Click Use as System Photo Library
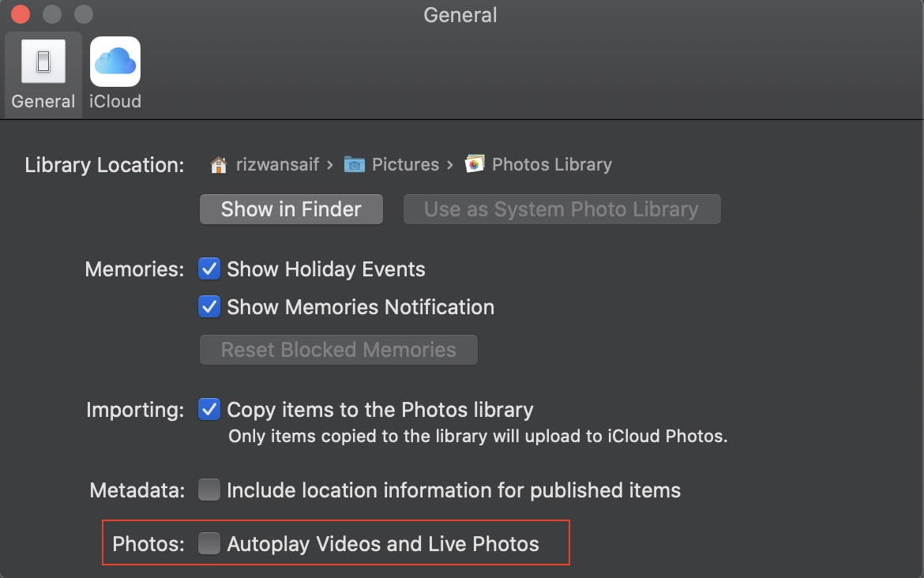The height and width of the screenshot is (578, 924). coord(562,209)
